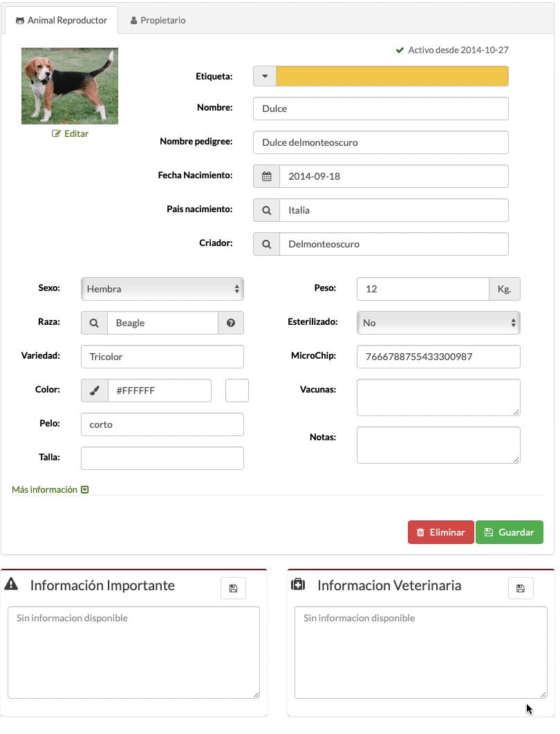Click the green Guardar button
The width and height of the screenshot is (560, 734).
[510, 532]
